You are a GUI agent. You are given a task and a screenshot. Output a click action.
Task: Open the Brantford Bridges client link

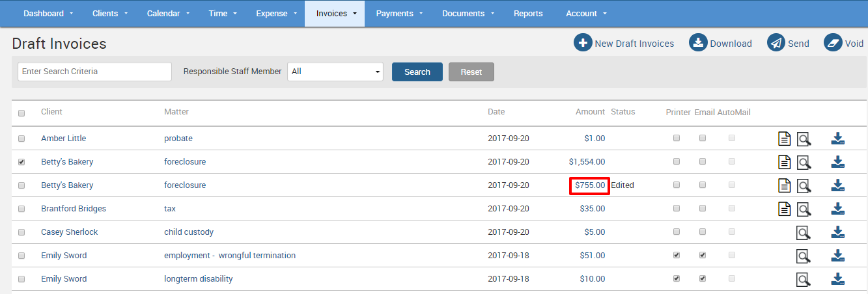73,209
